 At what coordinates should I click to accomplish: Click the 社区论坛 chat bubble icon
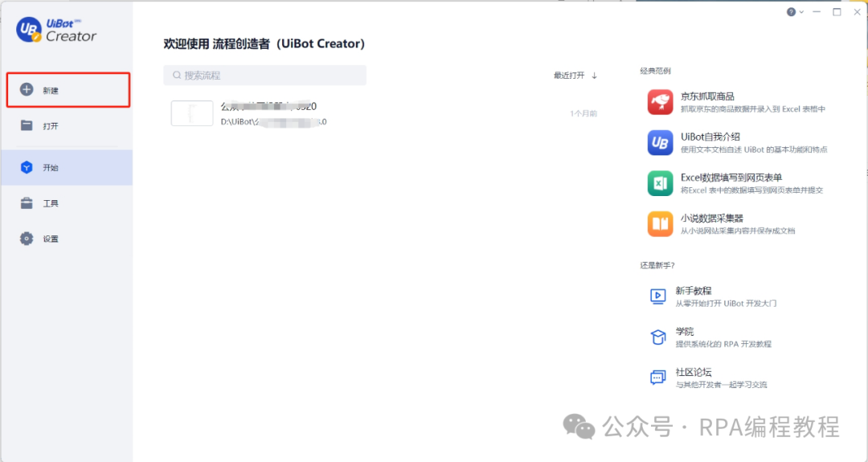point(657,378)
